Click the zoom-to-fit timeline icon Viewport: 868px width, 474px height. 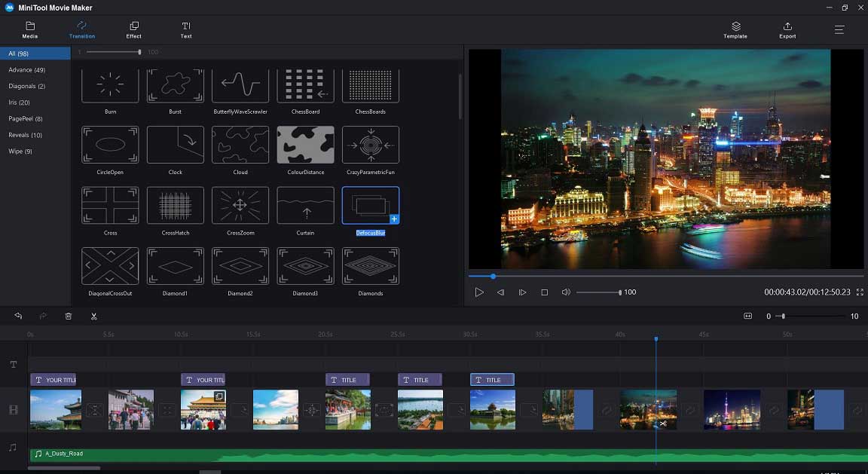[x=747, y=316]
